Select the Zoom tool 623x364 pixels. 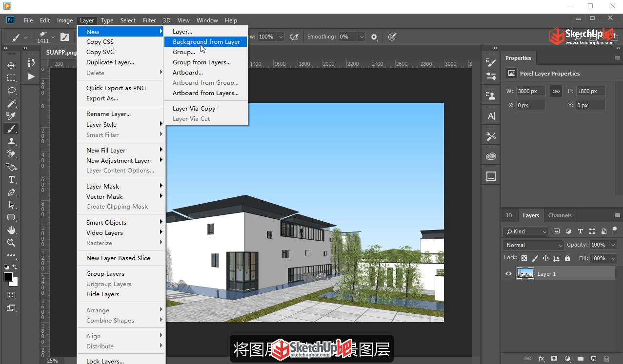[x=11, y=243]
